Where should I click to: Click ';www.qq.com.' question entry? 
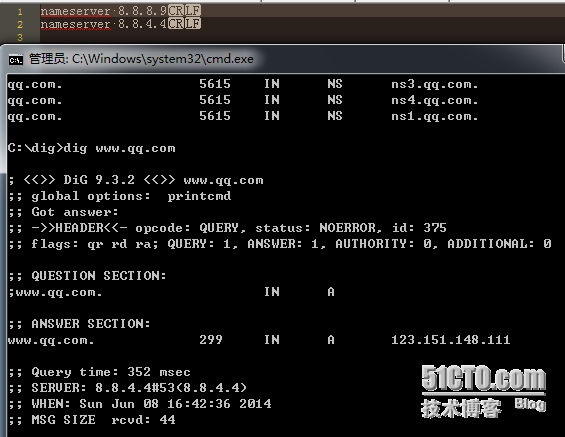[x=55, y=292]
